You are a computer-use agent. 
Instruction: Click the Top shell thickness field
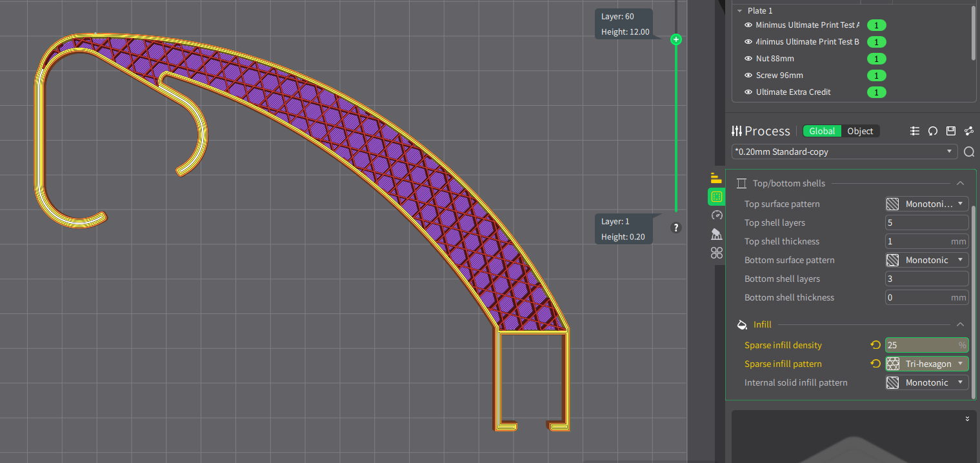(927, 241)
